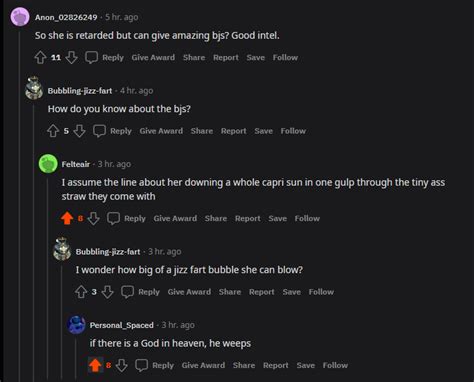This screenshot has height=382, width=474.
Task: Collapse thread line under Anon_02826249's avatar
Action: point(20,205)
